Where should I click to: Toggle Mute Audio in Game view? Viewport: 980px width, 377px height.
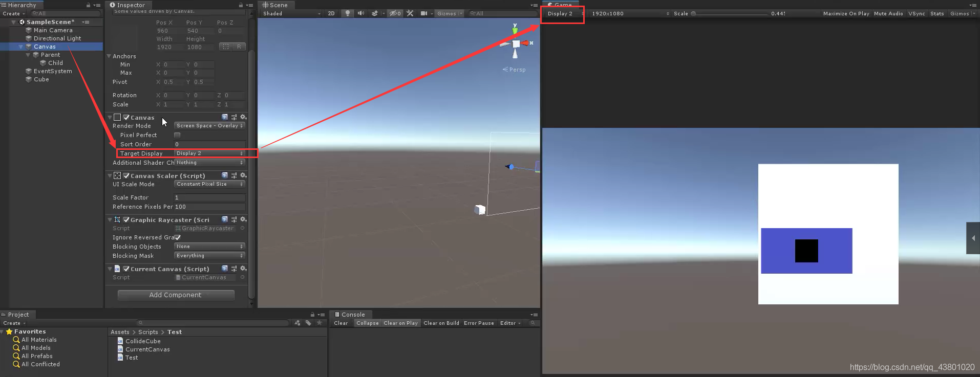(x=888, y=13)
